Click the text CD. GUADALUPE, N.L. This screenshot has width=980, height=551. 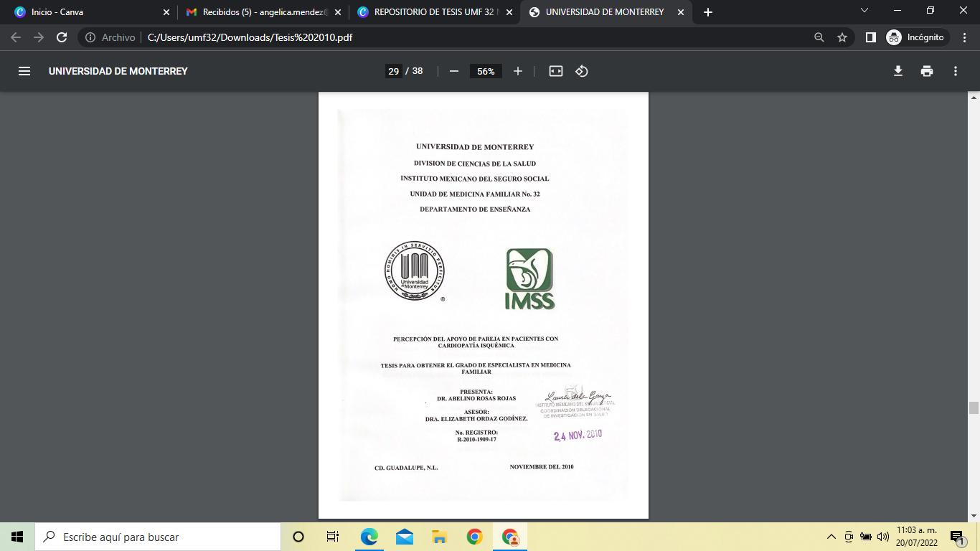point(406,468)
